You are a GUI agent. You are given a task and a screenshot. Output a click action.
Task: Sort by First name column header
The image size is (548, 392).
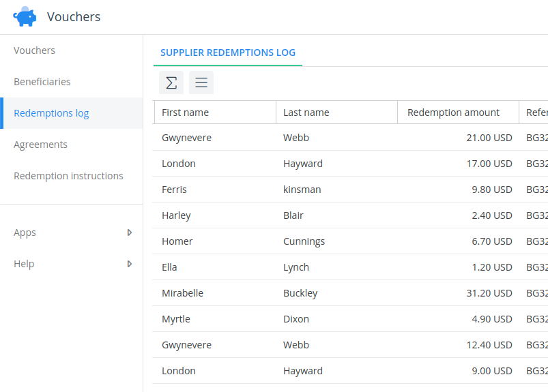click(185, 112)
